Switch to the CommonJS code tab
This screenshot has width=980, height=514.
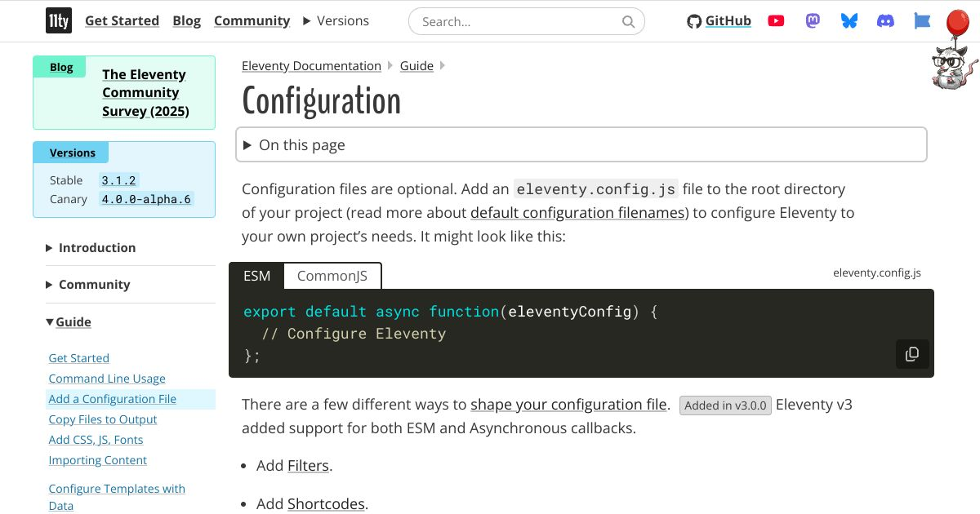tap(332, 276)
